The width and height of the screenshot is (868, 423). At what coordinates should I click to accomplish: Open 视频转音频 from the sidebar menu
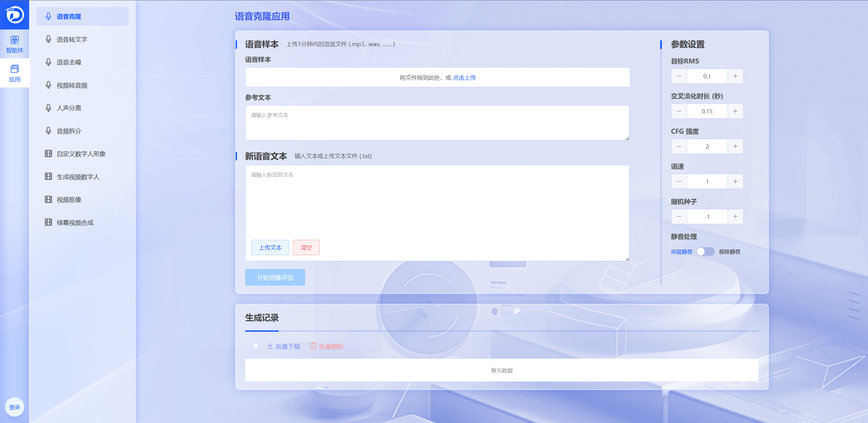coord(72,85)
